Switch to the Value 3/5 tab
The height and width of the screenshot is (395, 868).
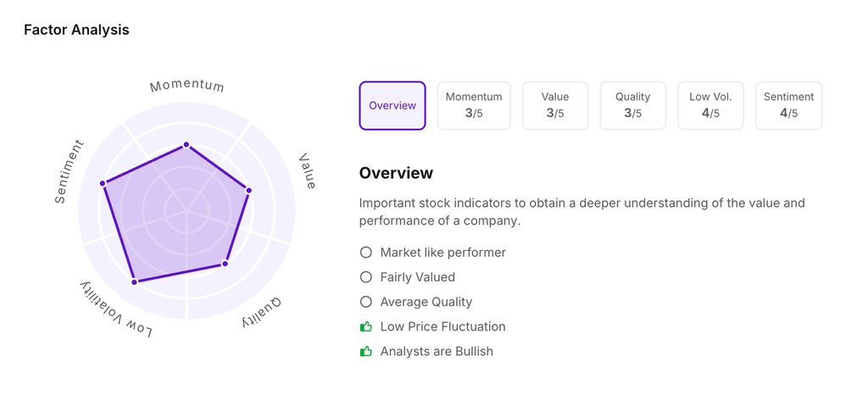pyautogui.click(x=555, y=106)
